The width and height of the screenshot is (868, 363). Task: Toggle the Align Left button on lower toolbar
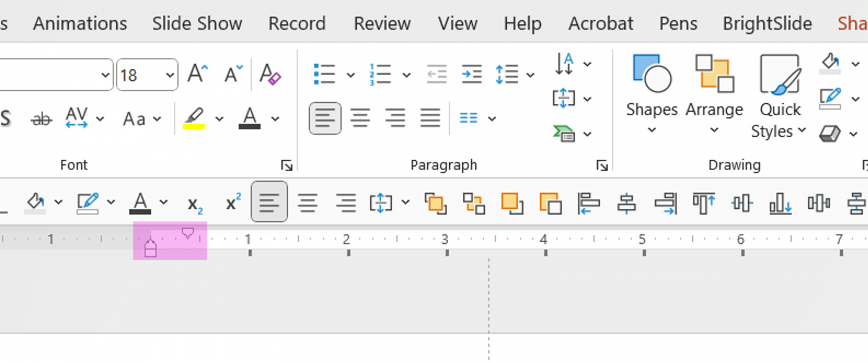pyautogui.click(x=269, y=202)
